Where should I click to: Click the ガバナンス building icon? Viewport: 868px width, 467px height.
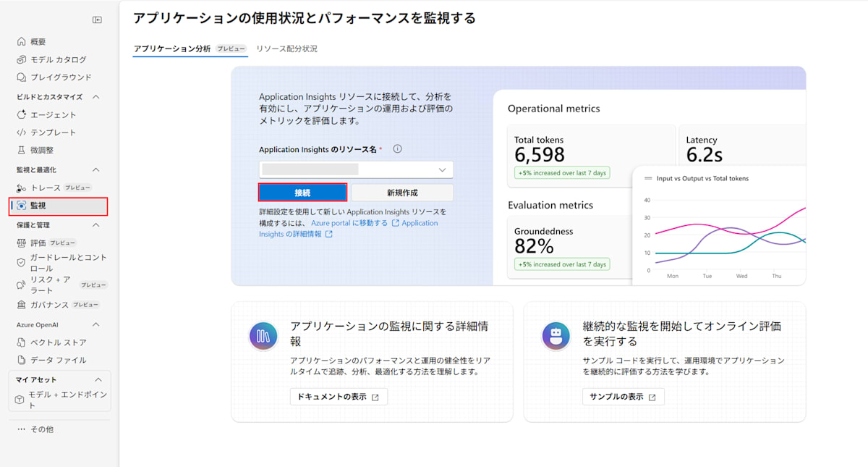point(22,305)
